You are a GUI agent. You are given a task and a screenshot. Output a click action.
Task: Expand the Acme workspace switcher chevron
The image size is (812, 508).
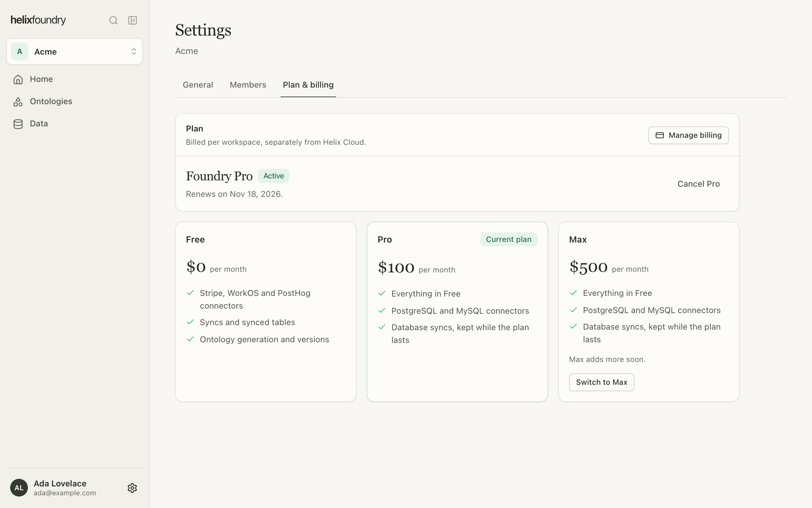pos(134,51)
